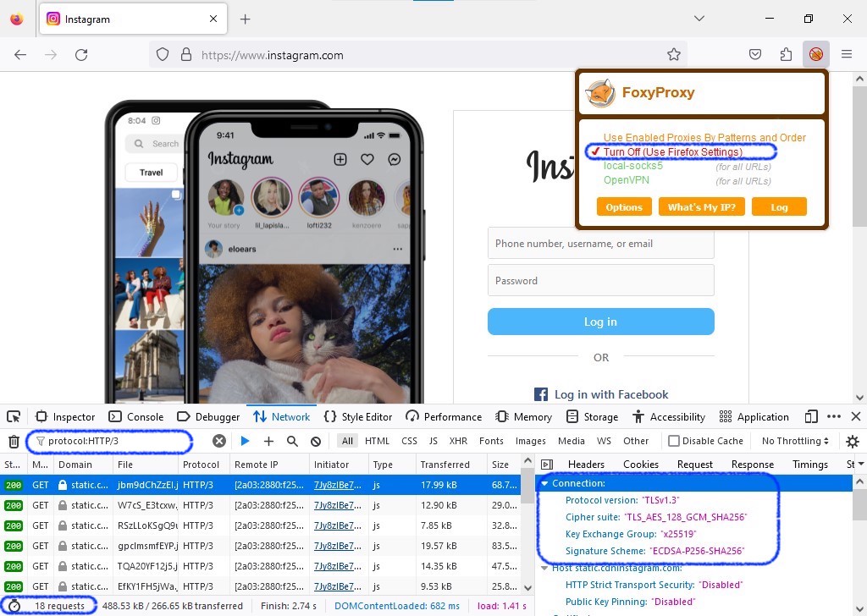The width and height of the screenshot is (867, 616).
Task: Activate the element picker tool
Action: [14, 416]
